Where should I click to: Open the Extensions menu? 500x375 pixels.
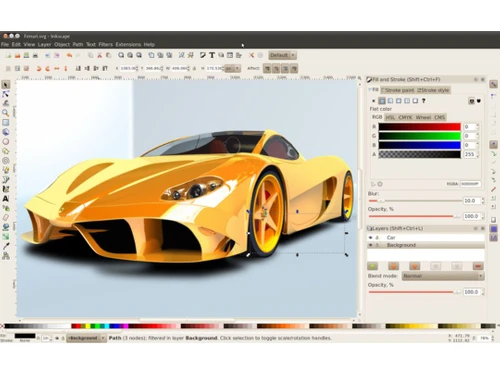128,44
